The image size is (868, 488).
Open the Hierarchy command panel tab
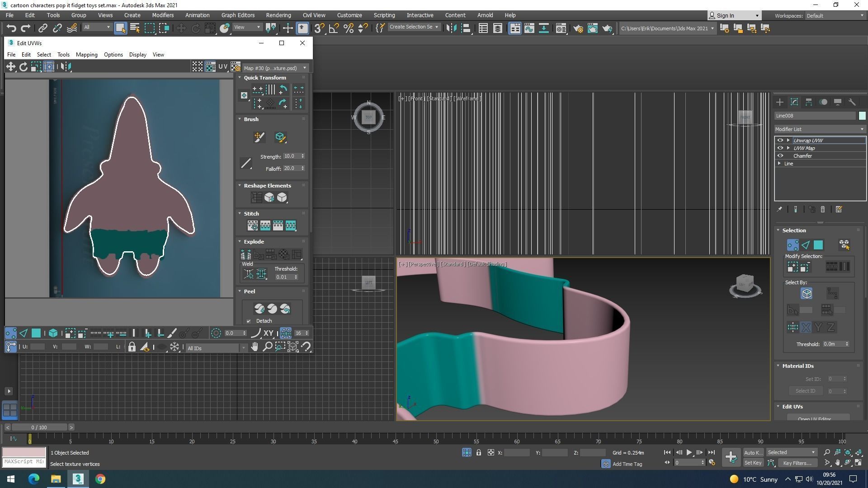(x=808, y=102)
